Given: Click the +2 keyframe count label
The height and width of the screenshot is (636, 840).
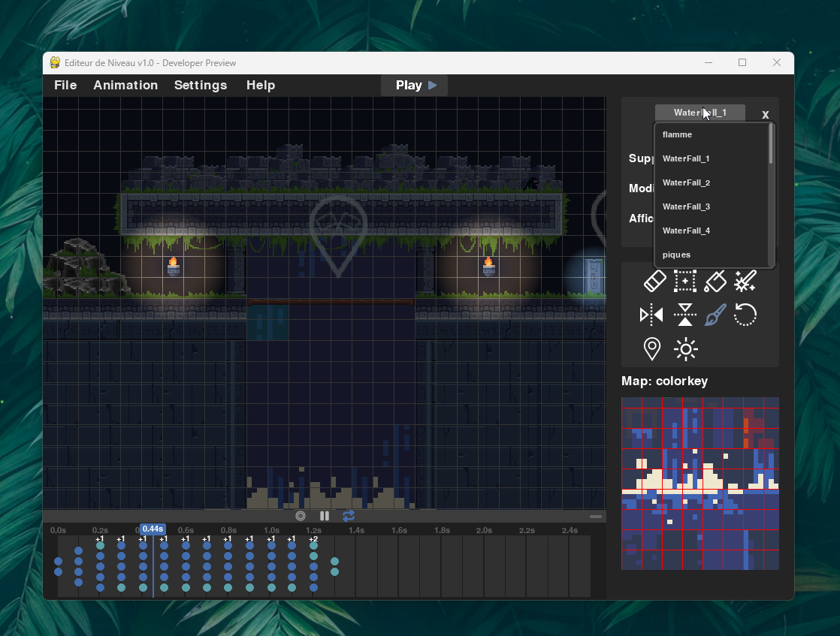Looking at the screenshot, I should point(313,539).
